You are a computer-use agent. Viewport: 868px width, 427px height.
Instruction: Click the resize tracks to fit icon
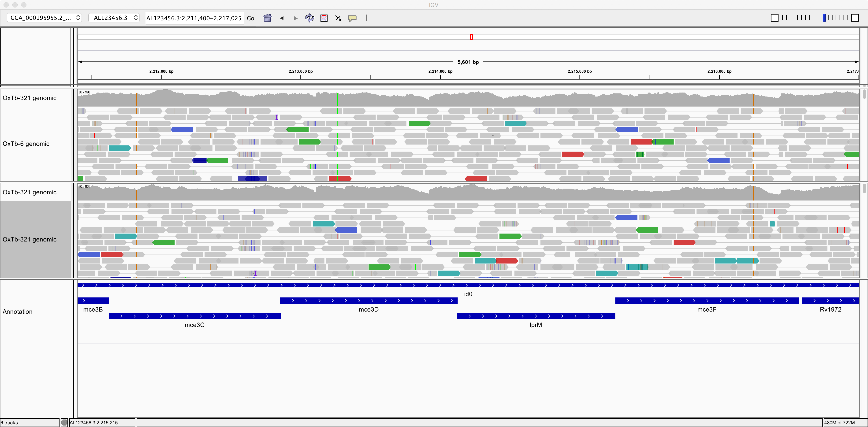338,18
